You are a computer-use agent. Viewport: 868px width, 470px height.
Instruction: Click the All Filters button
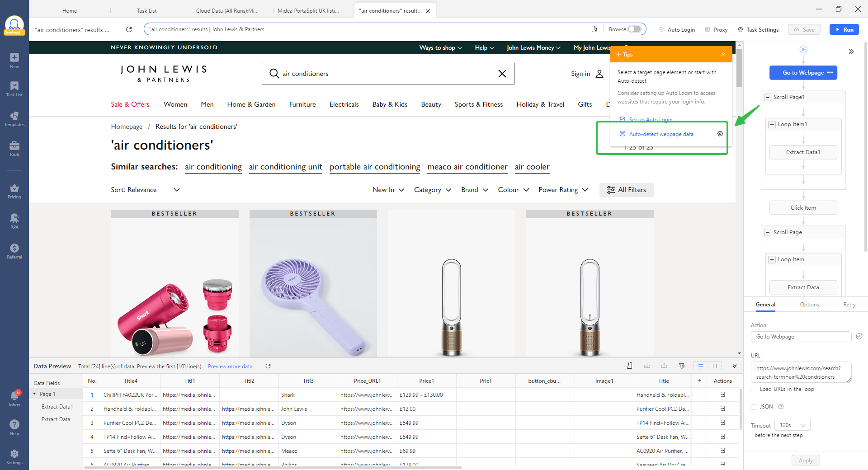(x=626, y=190)
